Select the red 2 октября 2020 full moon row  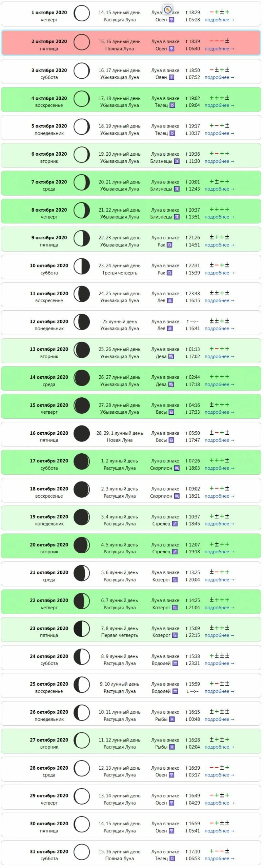pyautogui.click(x=131, y=43)
